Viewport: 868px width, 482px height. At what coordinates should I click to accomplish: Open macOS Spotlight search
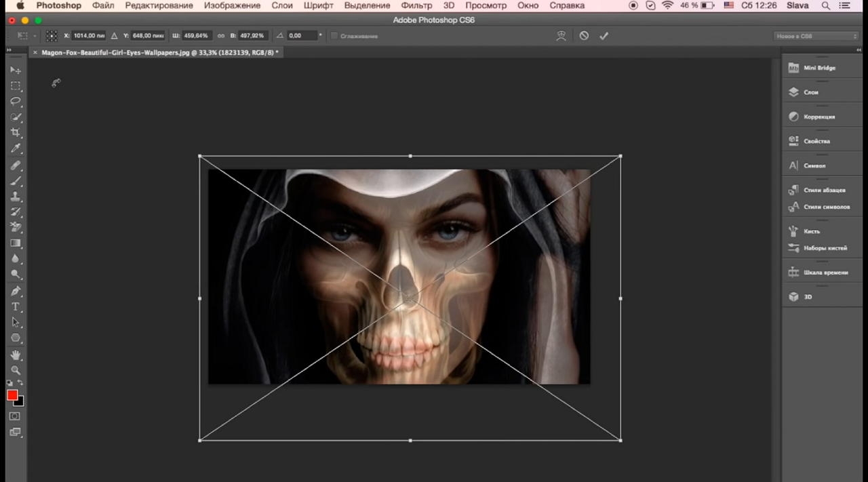pyautogui.click(x=825, y=5)
